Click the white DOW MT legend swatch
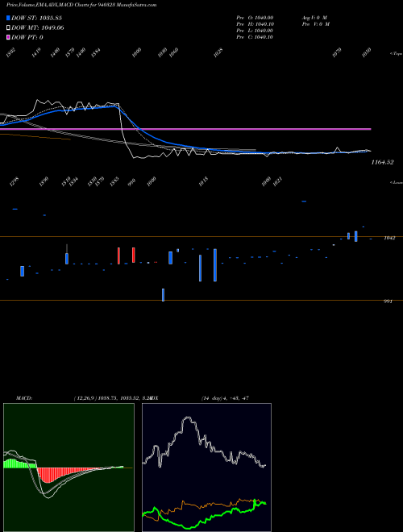This screenshot has height=532, width=403. coord(8,27)
